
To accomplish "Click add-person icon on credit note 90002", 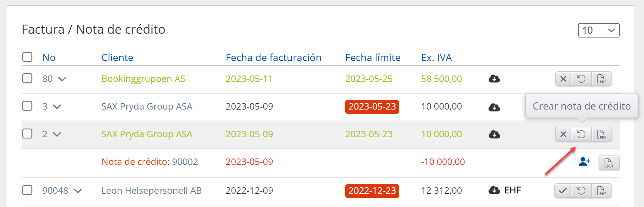I will [x=584, y=162].
